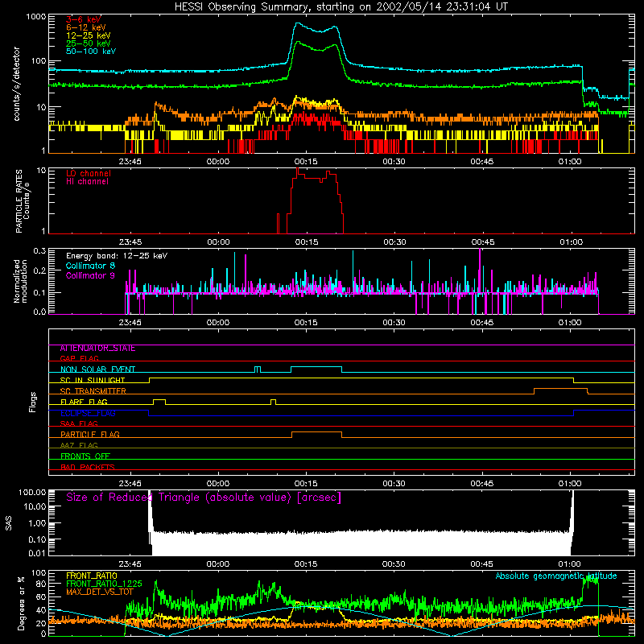
Task: Select the red 3-6 keV legend entry
Action: click(84, 19)
